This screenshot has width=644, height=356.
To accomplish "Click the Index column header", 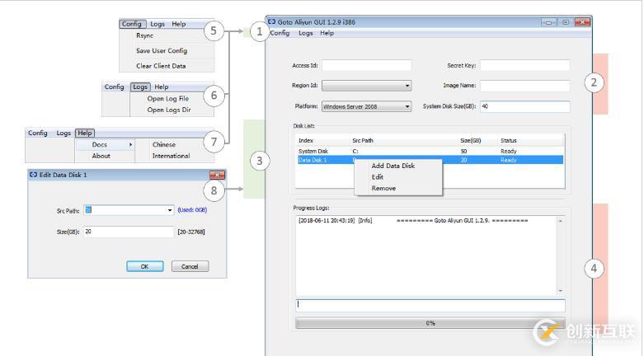I will 306,140.
